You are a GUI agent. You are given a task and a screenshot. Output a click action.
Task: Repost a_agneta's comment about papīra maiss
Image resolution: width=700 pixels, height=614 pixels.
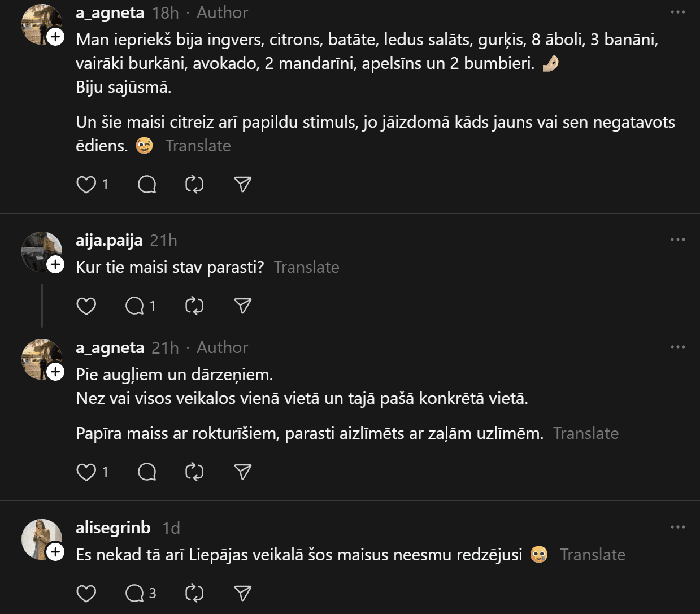coord(194,472)
